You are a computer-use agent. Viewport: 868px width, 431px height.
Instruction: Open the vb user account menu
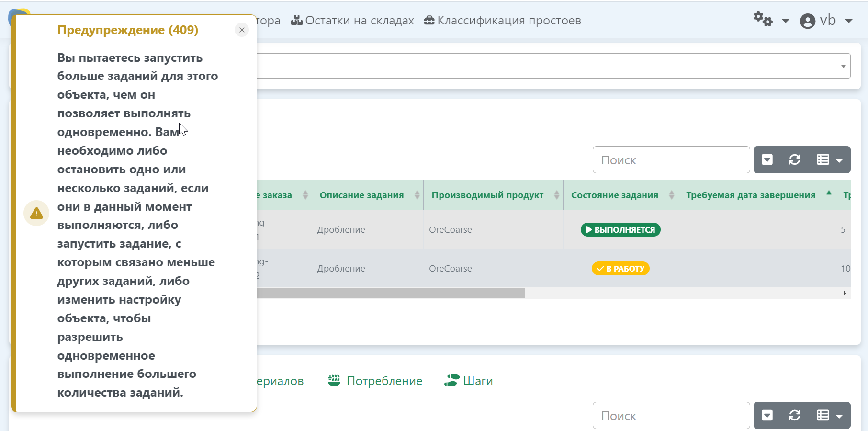pos(826,21)
